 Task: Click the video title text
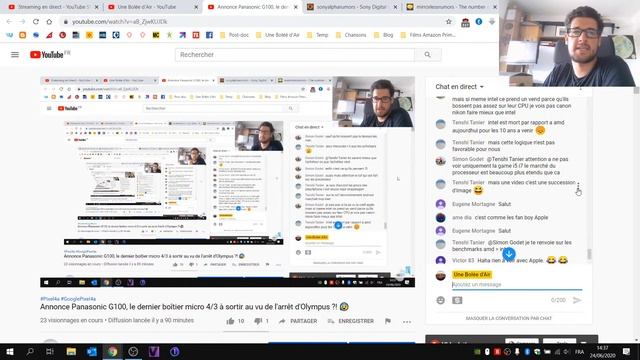coord(194,307)
